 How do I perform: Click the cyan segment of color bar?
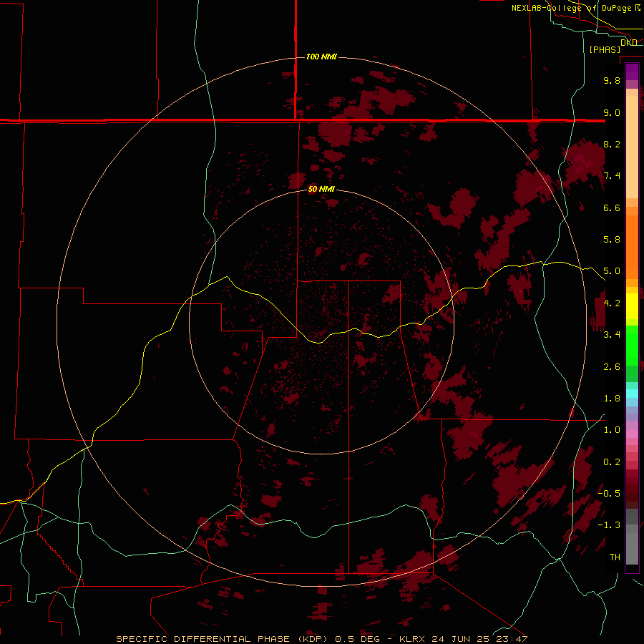point(632,394)
